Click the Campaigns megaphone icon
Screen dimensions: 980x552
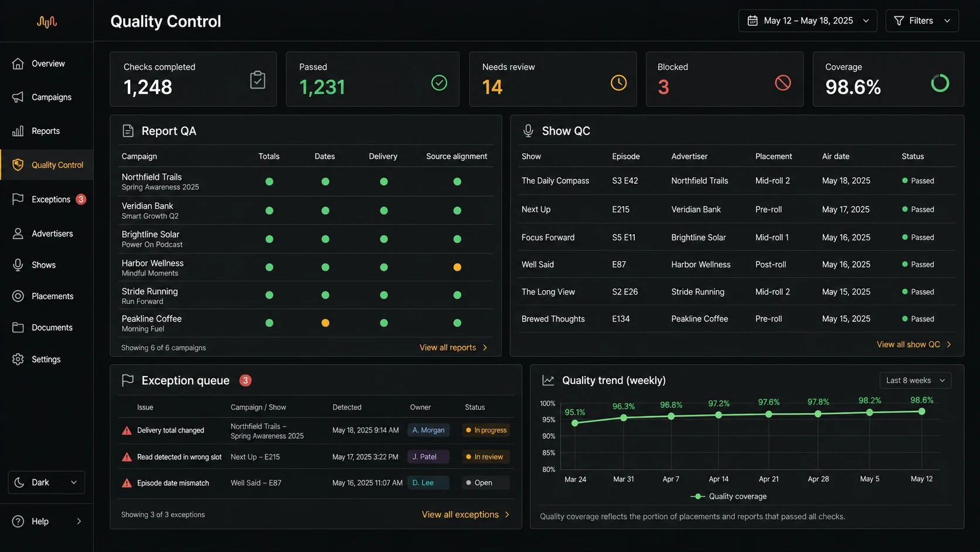(18, 97)
